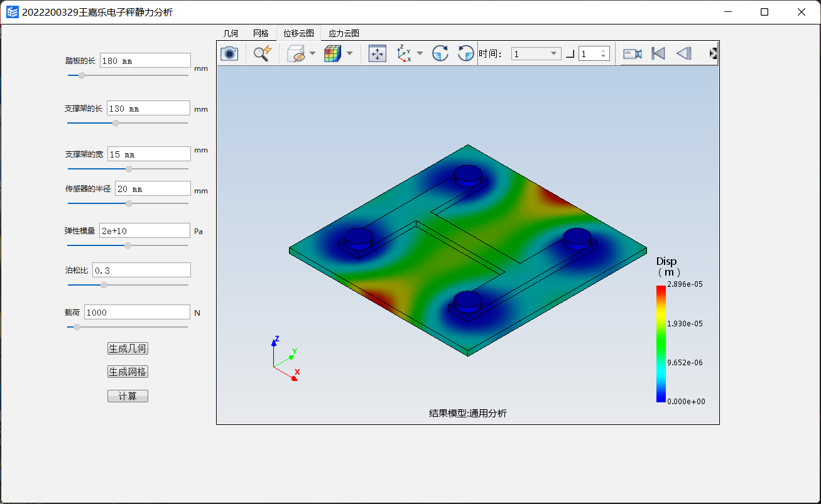Click the 结果模型:通用分析 label
The image size is (821, 504).
[468, 413]
